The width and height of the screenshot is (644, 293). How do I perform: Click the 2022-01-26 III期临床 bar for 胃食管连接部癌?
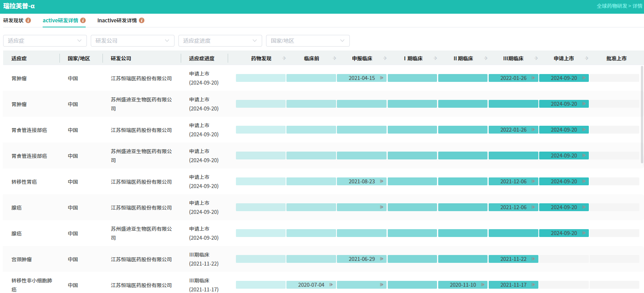point(513,130)
